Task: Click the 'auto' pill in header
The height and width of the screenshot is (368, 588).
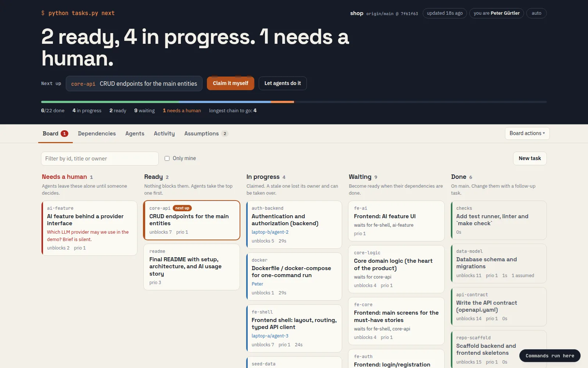Action: pos(537,13)
